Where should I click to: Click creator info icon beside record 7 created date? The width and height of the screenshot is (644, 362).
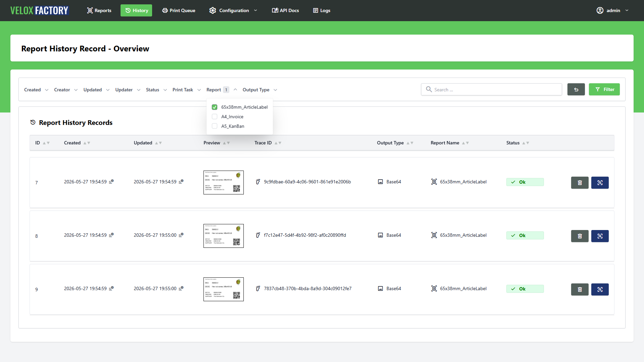point(111,181)
